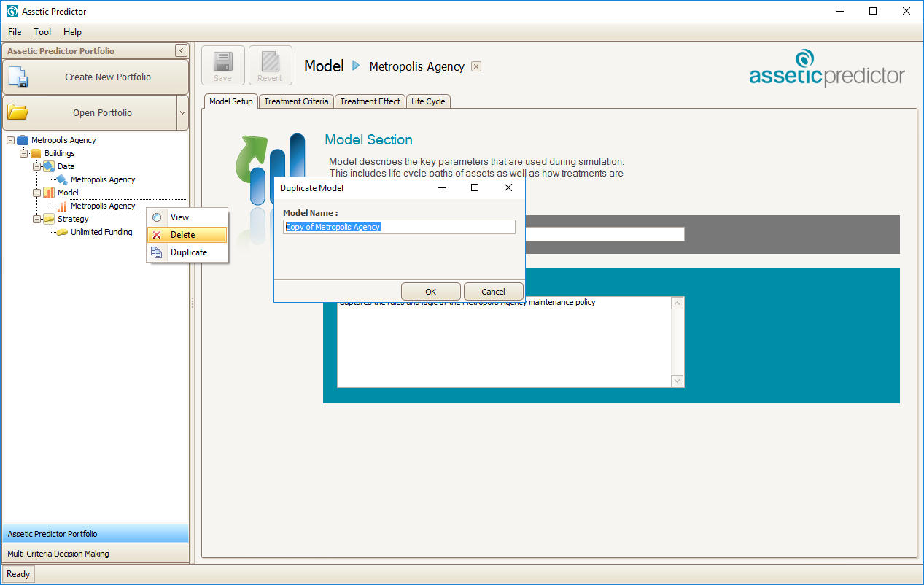Click the Open Portfolio folder icon
Viewport: 924px width, 585px height.
[18, 112]
